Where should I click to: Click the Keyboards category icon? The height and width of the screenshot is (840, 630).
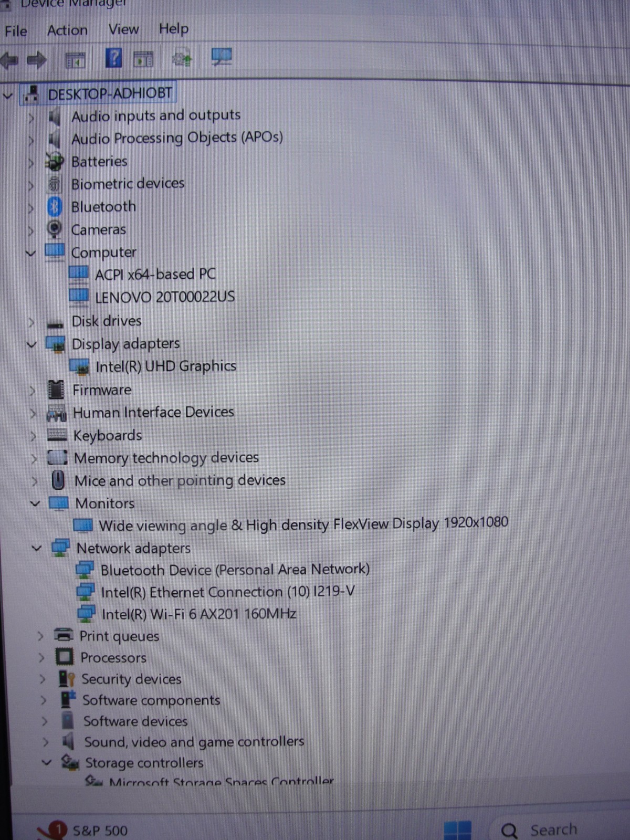57,435
